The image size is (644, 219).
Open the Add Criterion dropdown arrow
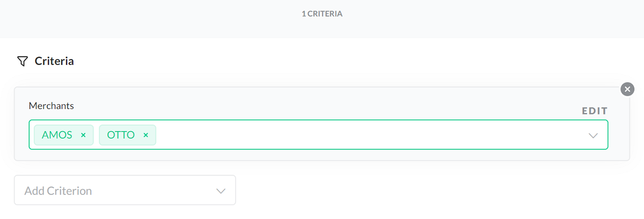point(220,191)
